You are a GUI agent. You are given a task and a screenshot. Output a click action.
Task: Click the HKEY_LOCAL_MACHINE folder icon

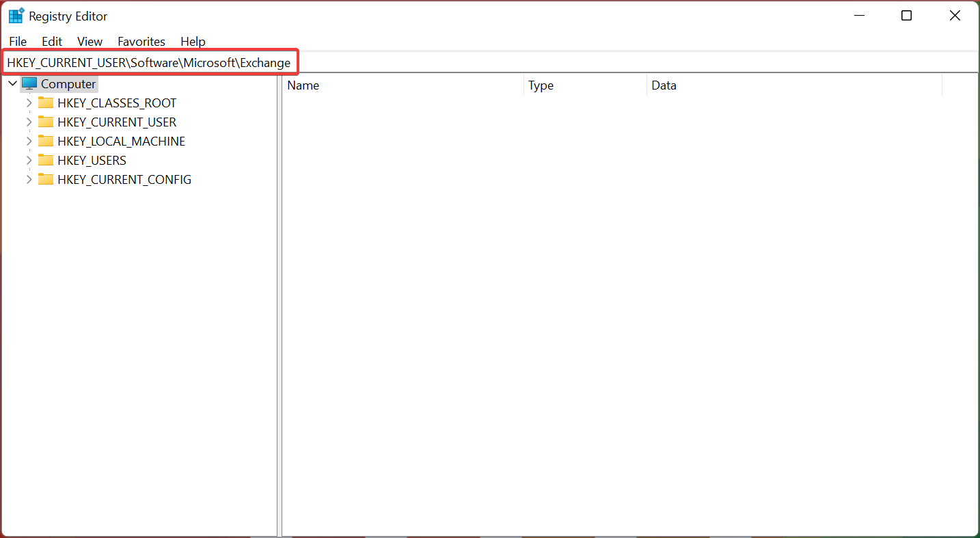pos(46,142)
